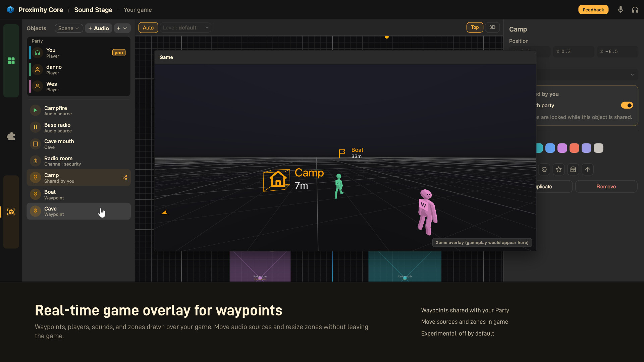
Task: Switch to Top view
Action: [x=475, y=27]
